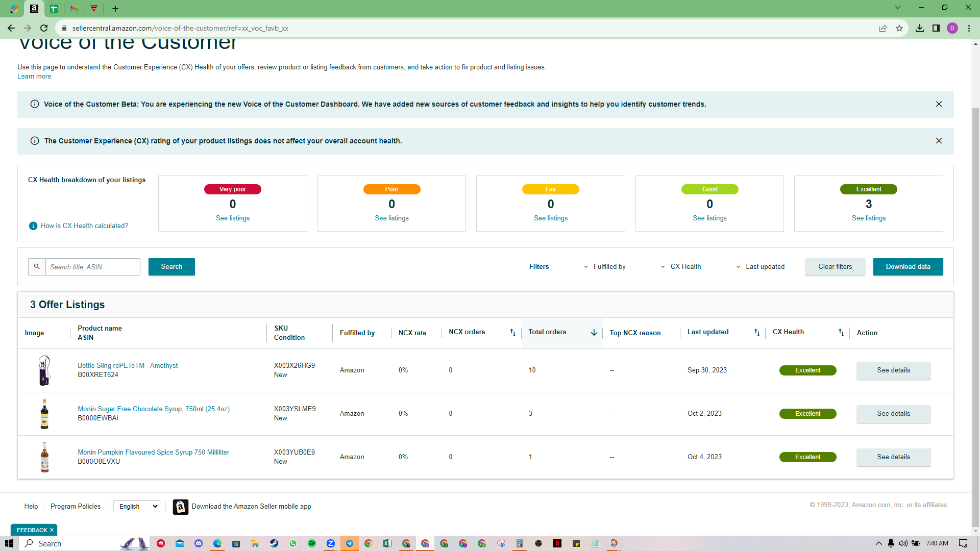Open the Discord taskbar icon

click(199, 543)
